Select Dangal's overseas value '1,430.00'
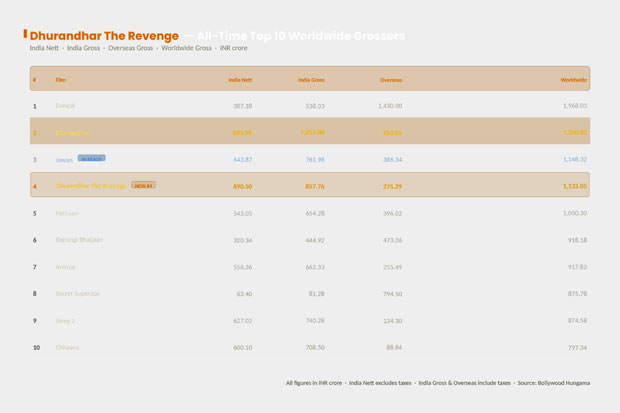The height and width of the screenshot is (413, 620). (x=390, y=106)
